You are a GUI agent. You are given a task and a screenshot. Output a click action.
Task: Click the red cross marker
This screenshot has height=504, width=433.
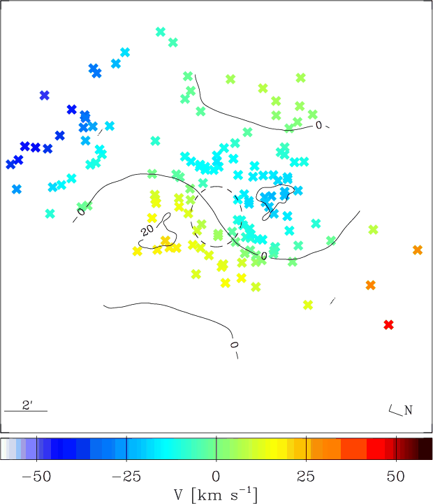(389, 324)
